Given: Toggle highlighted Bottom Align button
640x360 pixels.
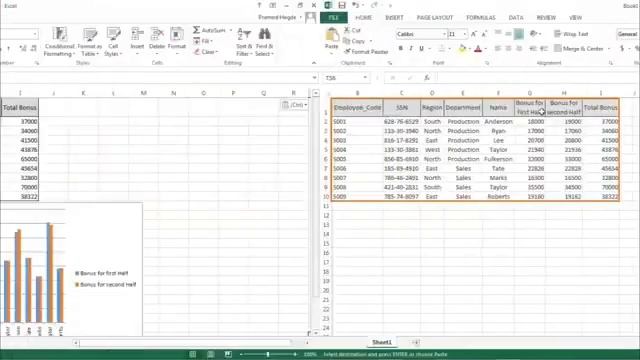Looking at the screenshot, I should point(519,34).
